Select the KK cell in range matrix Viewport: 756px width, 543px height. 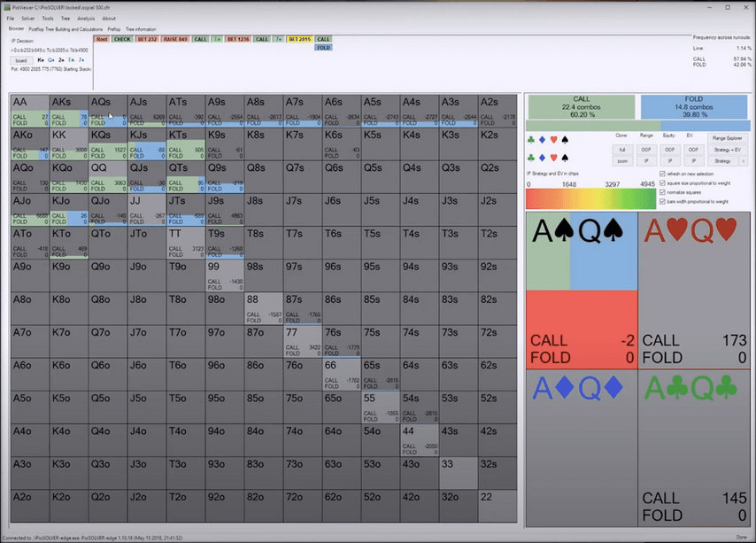pos(69,144)
